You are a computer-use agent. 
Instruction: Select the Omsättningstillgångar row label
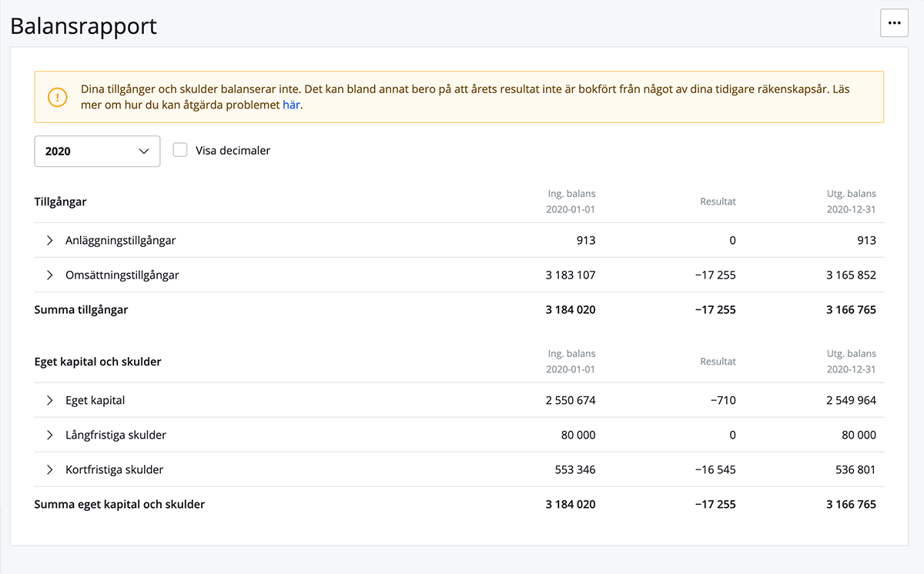point(122,275)
